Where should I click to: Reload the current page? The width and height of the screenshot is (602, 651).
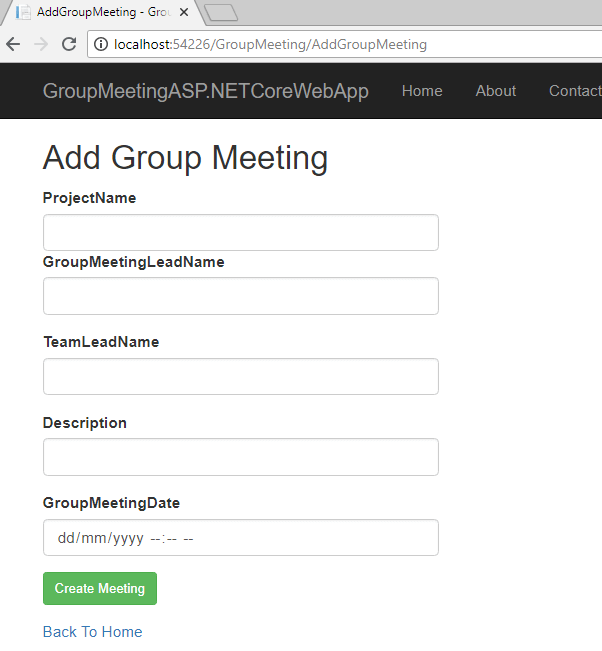(69, 44)
